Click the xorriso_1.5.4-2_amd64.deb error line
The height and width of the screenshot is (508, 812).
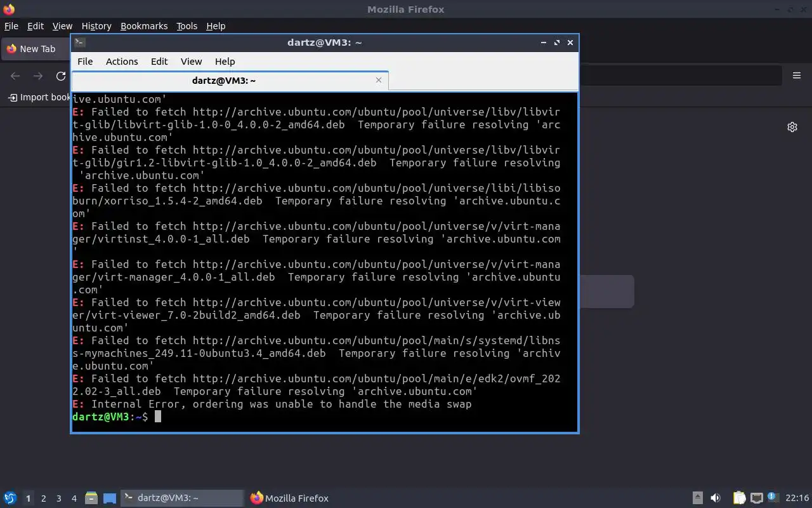(317, 201)
